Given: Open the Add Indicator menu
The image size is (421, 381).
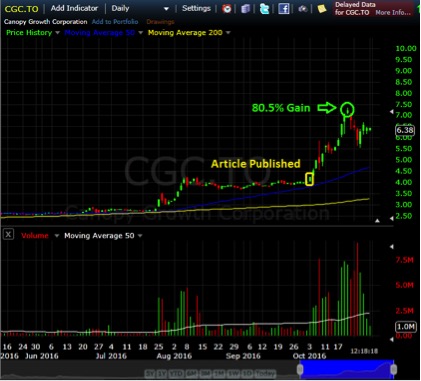Looking at the screenshot, I should pyautogui.click(x=74, y=8).
